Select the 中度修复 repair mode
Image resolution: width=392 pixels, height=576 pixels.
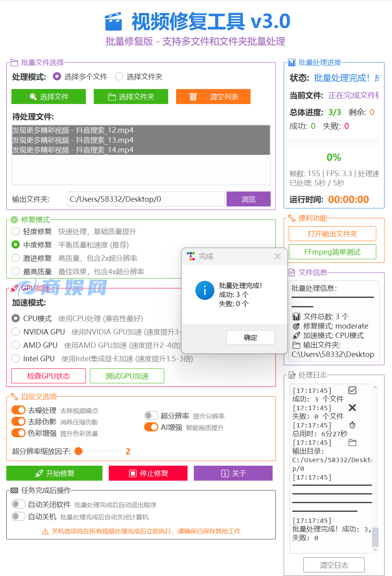point(15,245)
